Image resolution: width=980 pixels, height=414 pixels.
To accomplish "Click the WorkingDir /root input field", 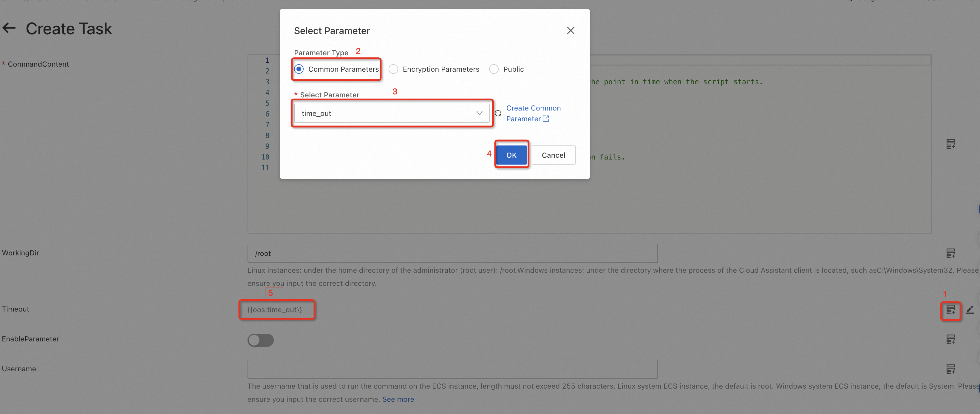I will 452,254.
